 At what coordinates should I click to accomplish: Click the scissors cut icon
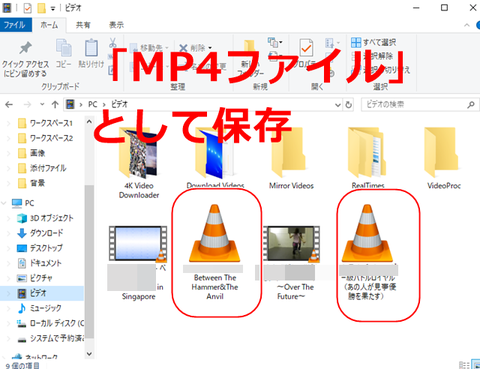113,43
